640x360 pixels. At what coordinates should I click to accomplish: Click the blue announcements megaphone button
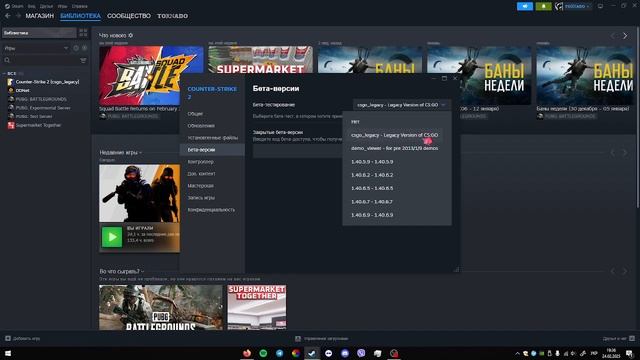[525, 6]
